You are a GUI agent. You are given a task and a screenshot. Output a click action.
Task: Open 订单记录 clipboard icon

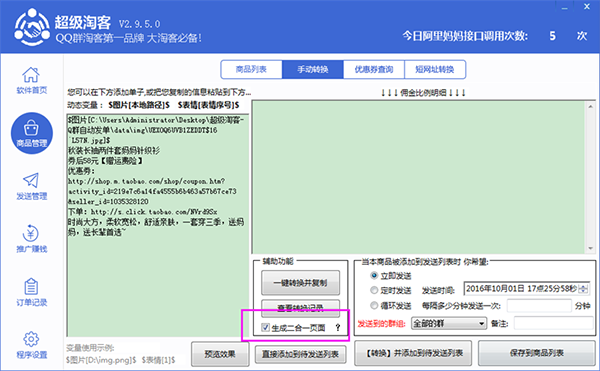tap(31, 286)
